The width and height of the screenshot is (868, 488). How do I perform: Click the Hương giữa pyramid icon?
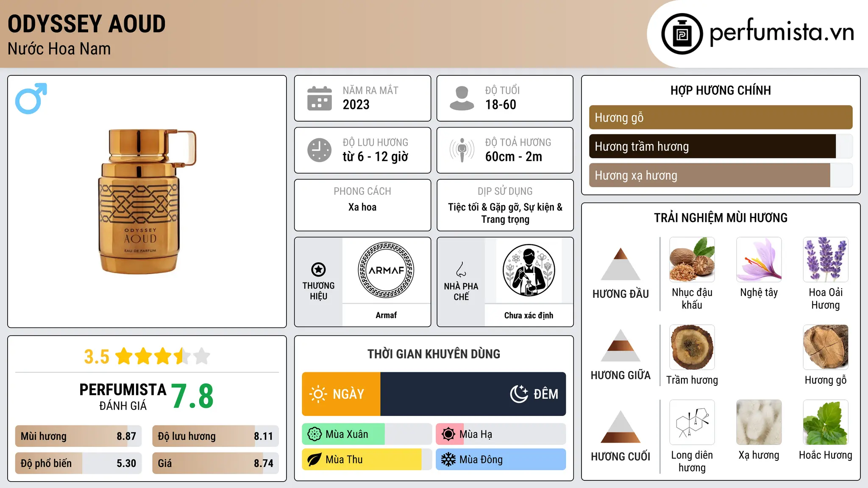coord(620,345)
